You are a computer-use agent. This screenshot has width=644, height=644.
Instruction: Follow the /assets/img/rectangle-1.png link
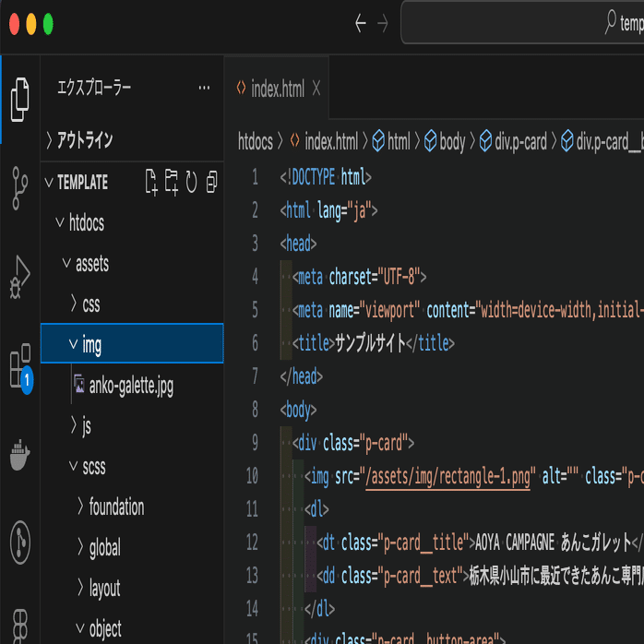(x=447, y=477)
